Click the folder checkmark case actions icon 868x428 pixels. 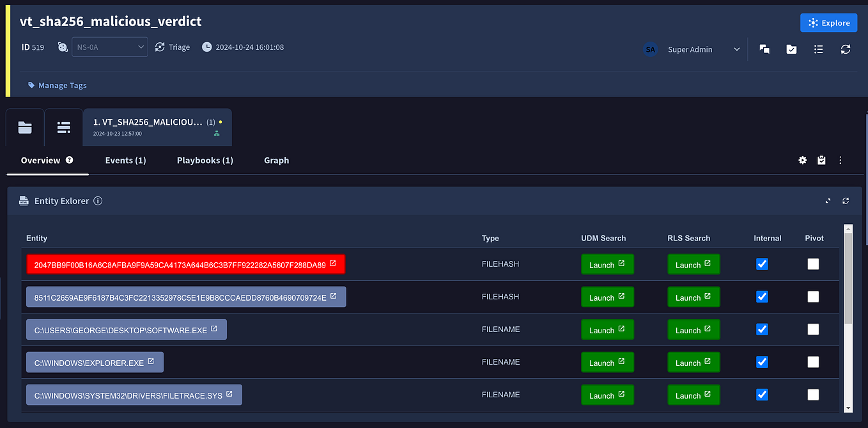tap(791, 49)
